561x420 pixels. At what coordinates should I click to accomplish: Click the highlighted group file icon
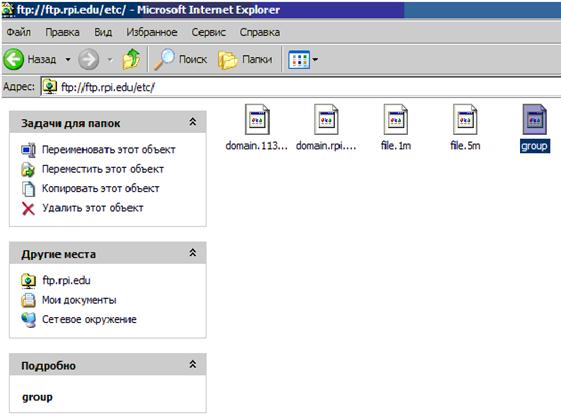pos(535,119)
